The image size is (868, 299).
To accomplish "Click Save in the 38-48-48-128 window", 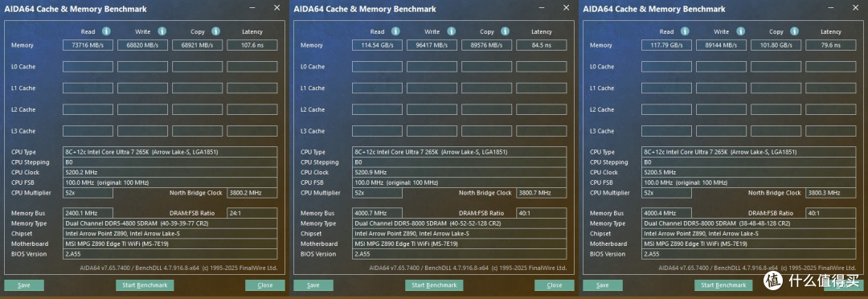I will (603, 285).
